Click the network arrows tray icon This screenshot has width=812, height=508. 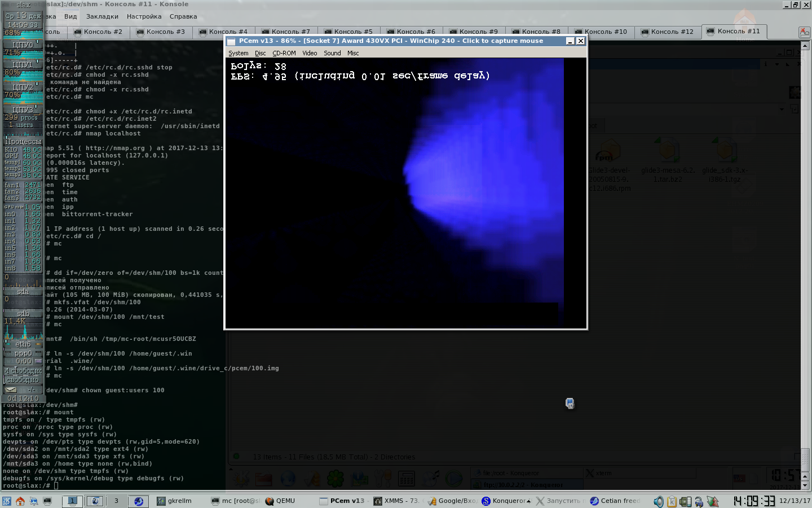pyautogui.click(x=713, y=501)
